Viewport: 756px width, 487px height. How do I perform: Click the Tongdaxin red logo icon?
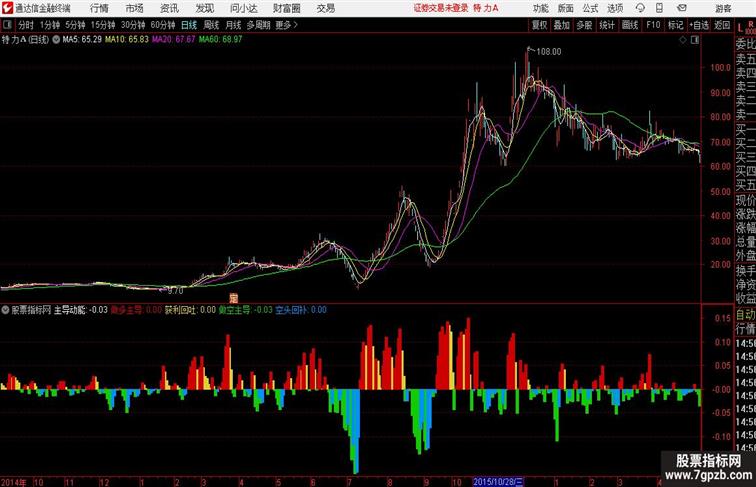(x=7, y=8)
